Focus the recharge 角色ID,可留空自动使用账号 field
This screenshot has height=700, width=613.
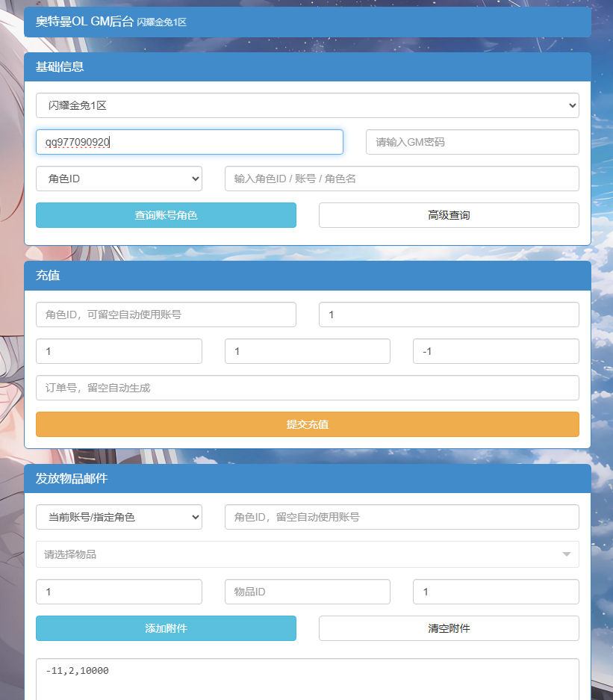point(166,315)
